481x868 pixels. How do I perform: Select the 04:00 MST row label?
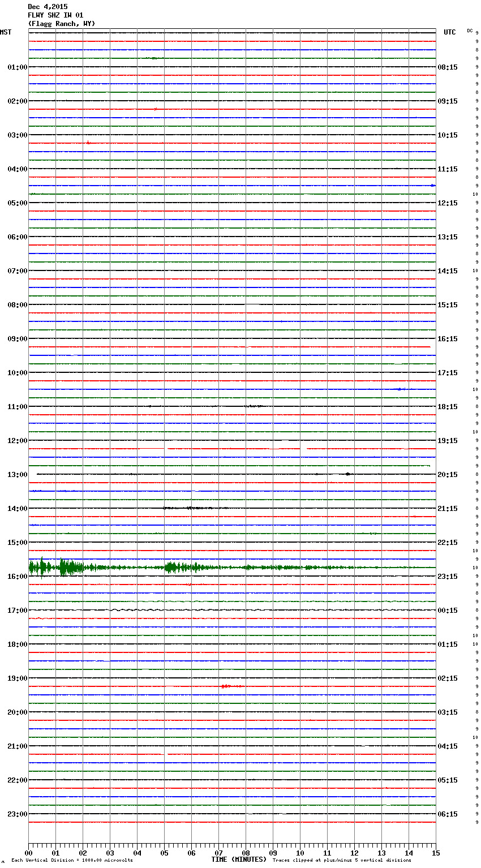[x=17, y=169]
